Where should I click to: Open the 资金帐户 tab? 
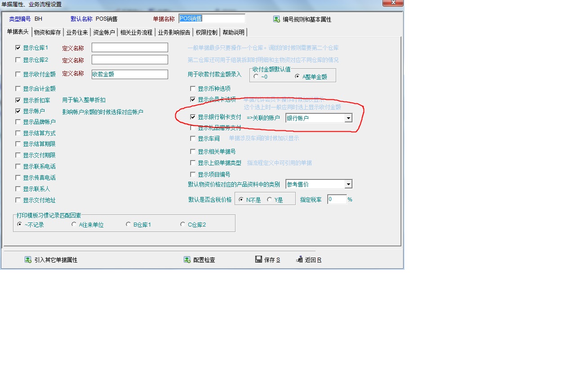pos(104,32)
